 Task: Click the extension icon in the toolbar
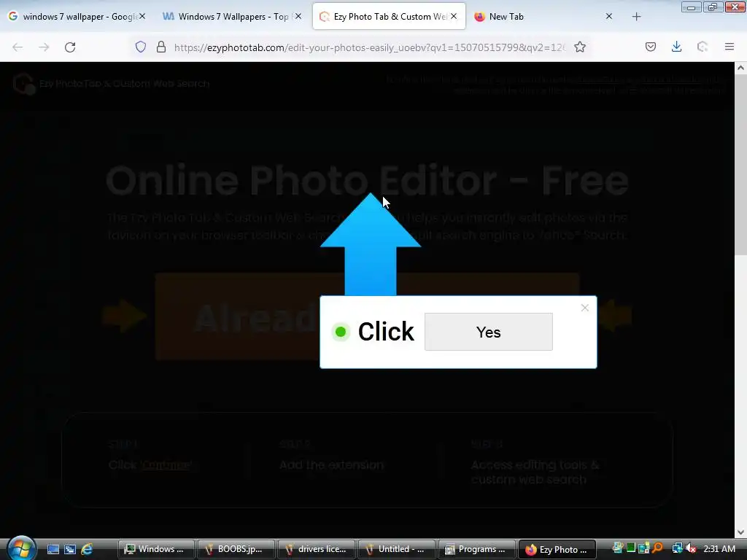coord(703,47)
